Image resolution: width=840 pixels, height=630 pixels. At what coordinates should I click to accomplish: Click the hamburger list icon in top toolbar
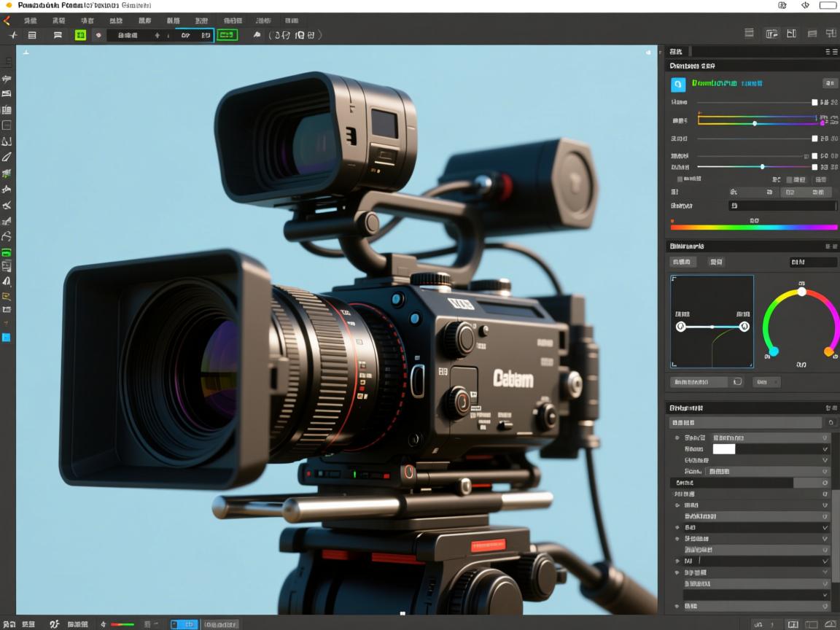[32, 35]
